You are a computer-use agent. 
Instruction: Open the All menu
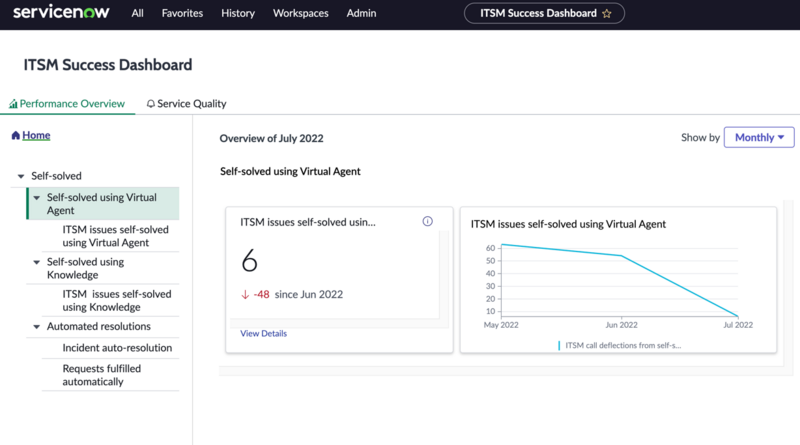pos(137,13)
